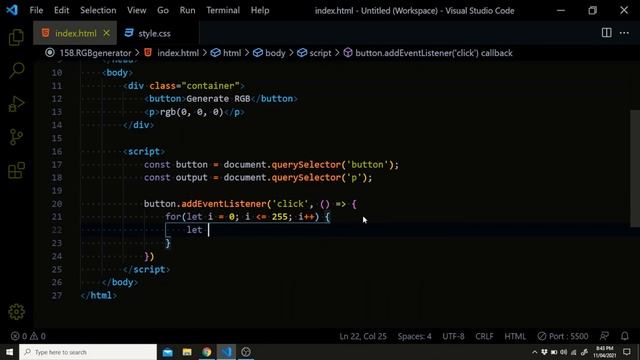The image size is (640, 360).
Task: Click Ln 22, Col 25 status item
Action: coord(363,336)
